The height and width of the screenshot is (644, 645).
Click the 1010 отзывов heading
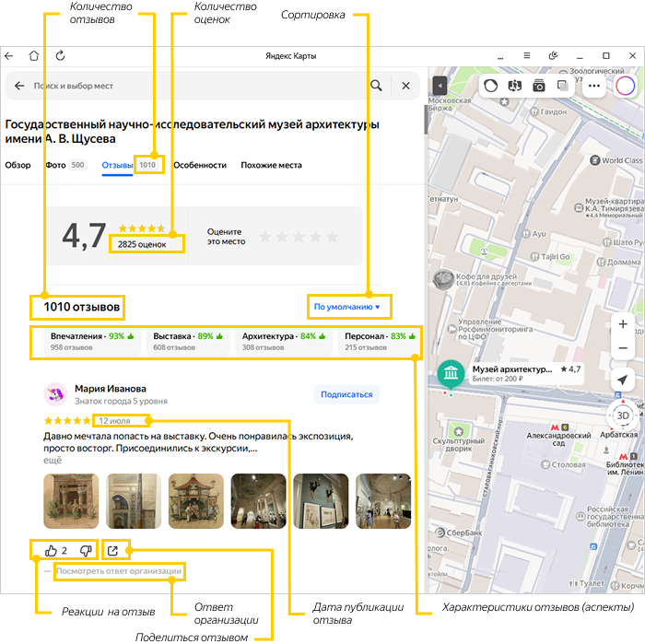coord(81,307)
